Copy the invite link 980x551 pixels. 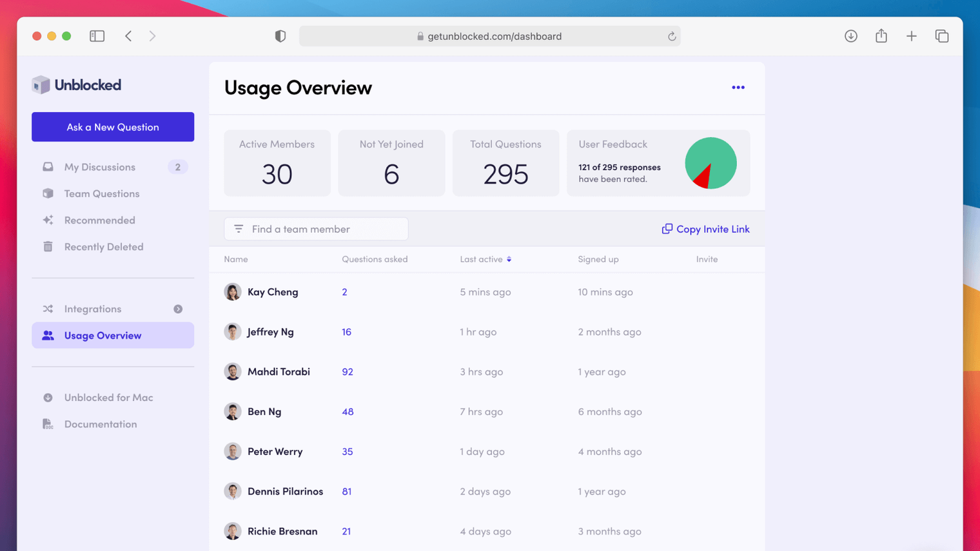[705, 229]
